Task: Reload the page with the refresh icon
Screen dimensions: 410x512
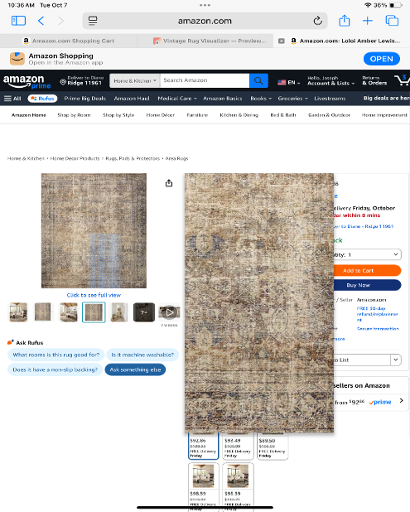Action: [x=318, y=21]
